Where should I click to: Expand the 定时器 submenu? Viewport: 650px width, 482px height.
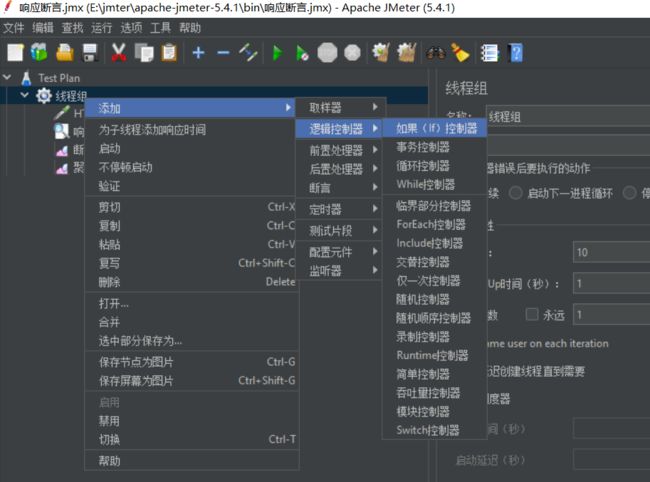[340, 209]
